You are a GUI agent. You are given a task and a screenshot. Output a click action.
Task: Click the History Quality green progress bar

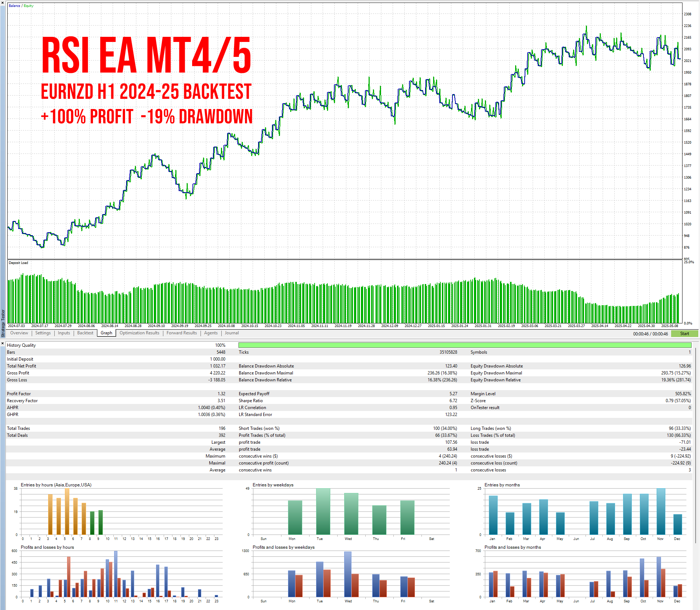point(465,345)
